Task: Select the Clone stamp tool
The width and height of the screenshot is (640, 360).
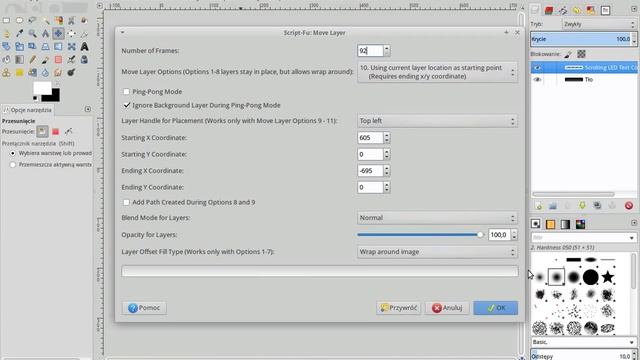Action: pyautogui.click(x=6, y=73)
